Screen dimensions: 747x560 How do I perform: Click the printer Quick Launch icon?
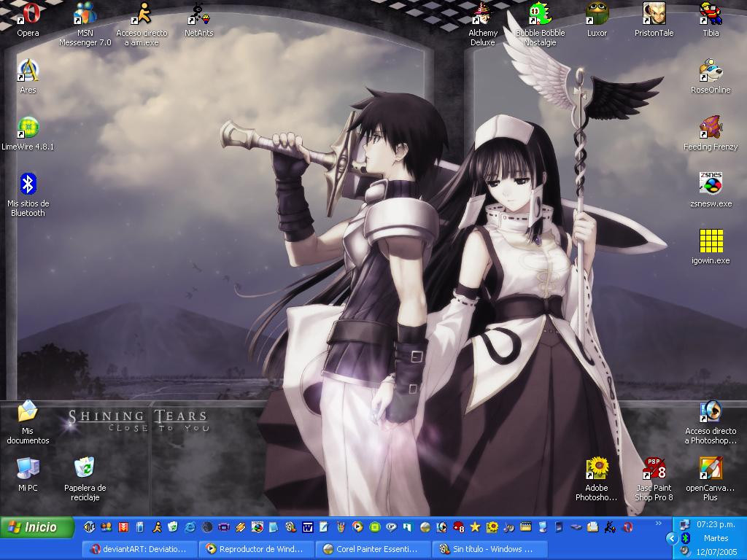tap(592, 526)
